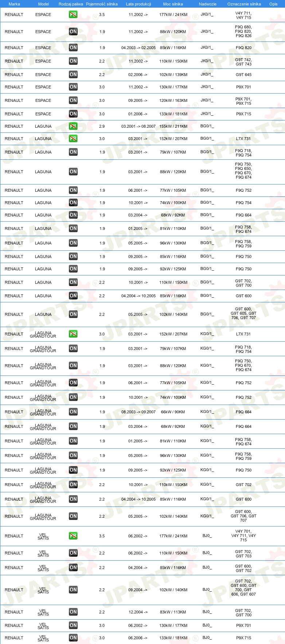Click the Oznaczenie silnika column header
Screen dimensions: 285x644
pos(244,4)
